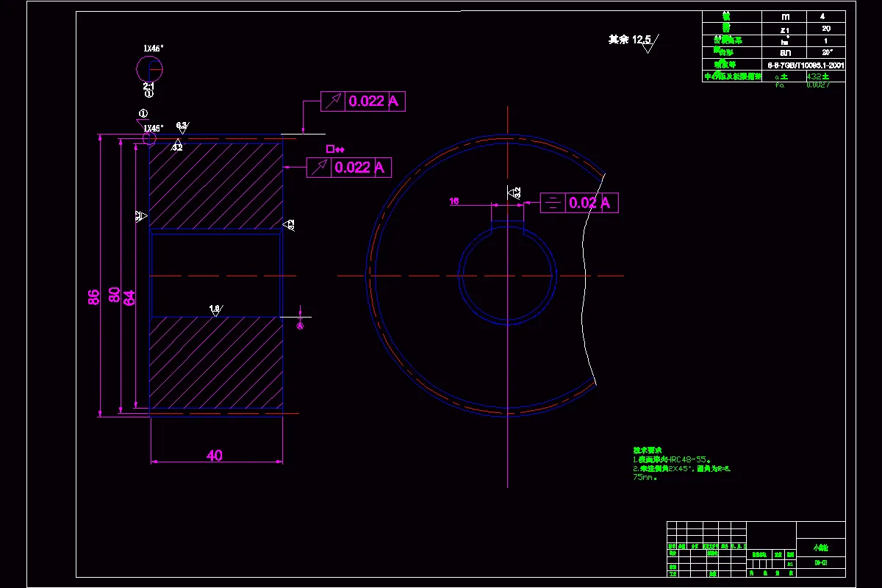Select the 64 diameter dimension text
Viewport: 882px width, 588px height.
tap(129, 298)
